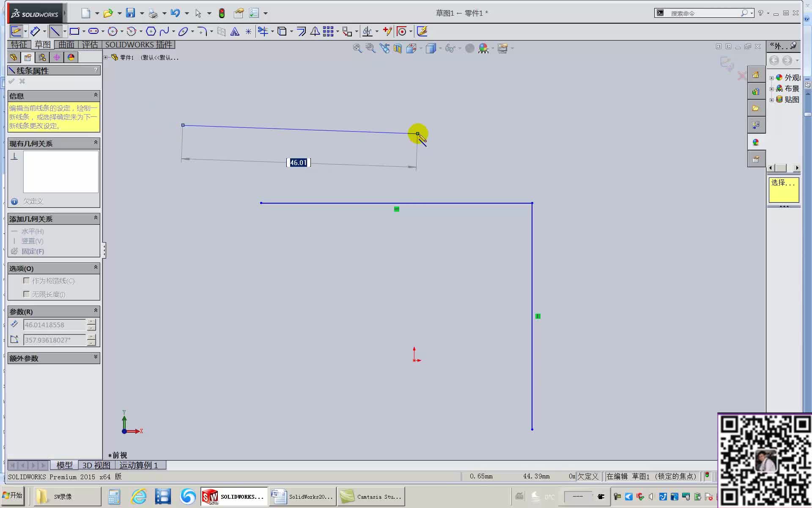Collapse the 参数(R) section
The width and height of the screenshot is (812, 508).
tap(95, 311)
